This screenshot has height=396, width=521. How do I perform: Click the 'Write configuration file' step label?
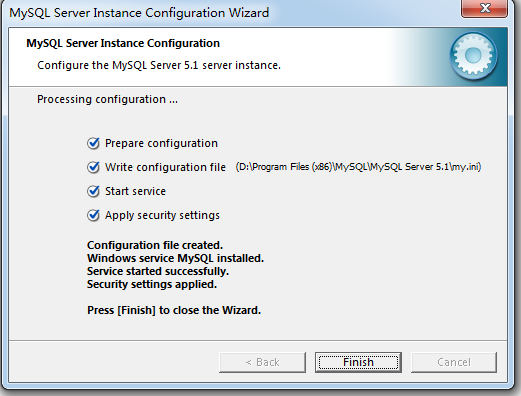(165, 167)
